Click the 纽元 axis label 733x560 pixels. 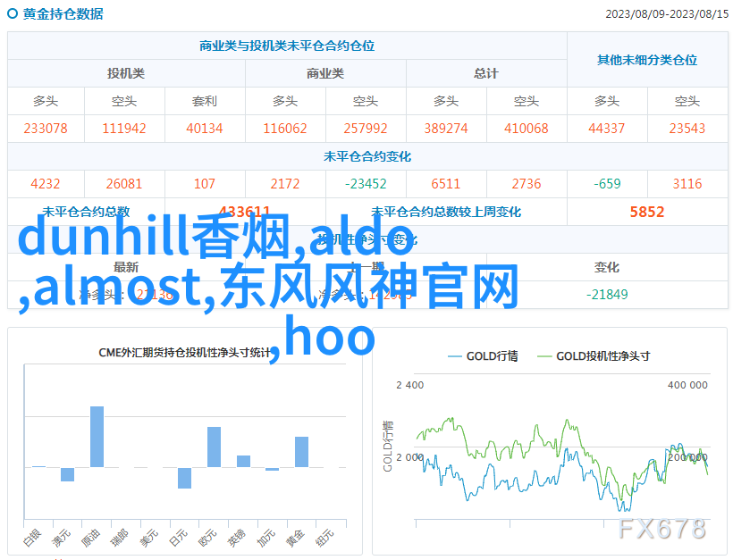[x=324, y=538]
